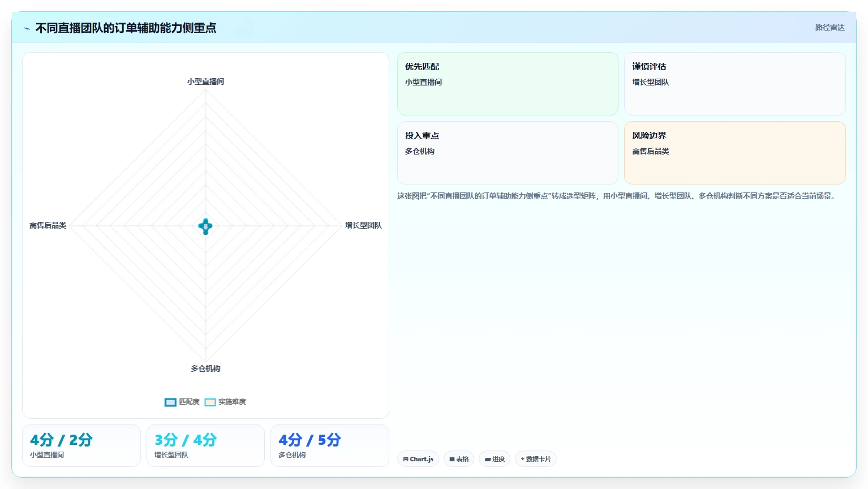The width and height of the screenshot is (868, 489).
Task: Click the 4分 / 2分 小型直播间 stat card
Action: click(81, 446)
